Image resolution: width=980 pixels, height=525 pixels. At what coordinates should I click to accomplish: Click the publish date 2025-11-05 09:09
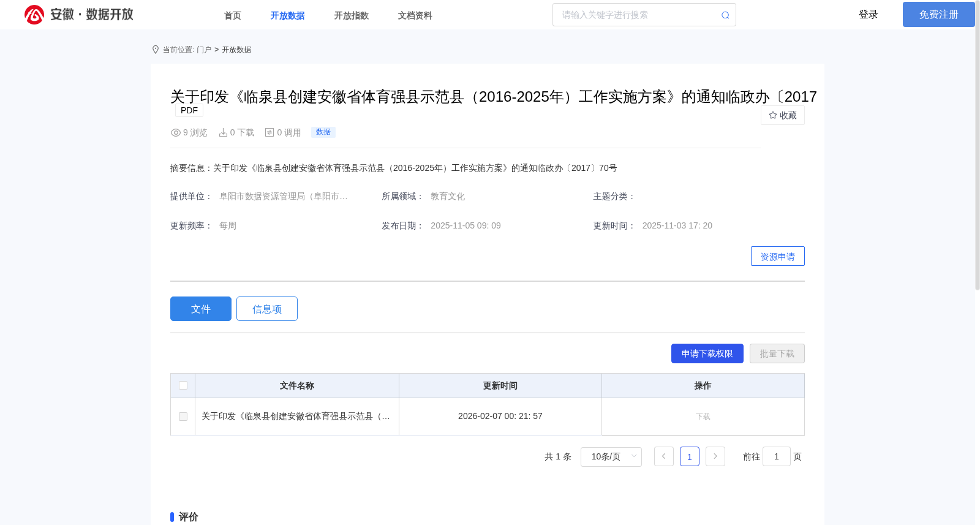point(466,225)
